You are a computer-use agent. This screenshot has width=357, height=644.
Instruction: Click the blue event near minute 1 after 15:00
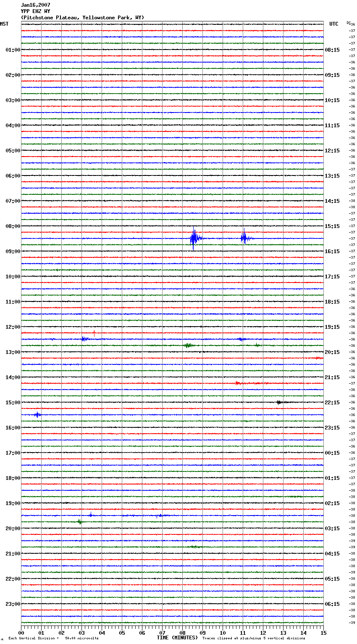click(37, 415)
